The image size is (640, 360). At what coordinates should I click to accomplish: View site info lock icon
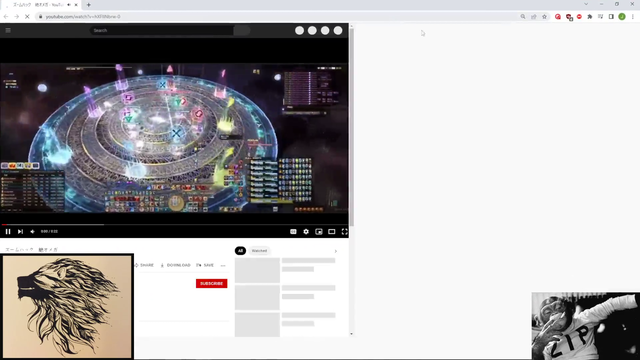(40, 17)
